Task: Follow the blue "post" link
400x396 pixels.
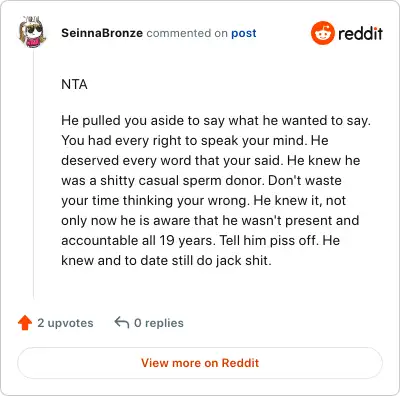Action: [244, 33]
